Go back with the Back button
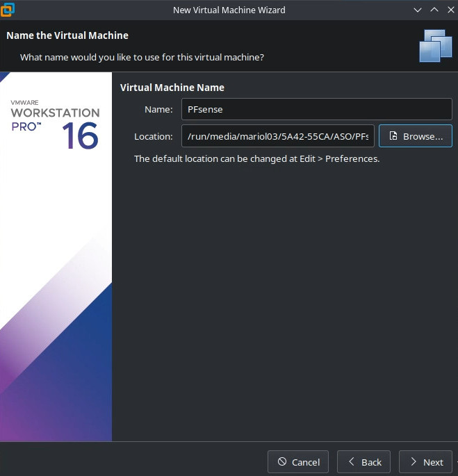 363,462
